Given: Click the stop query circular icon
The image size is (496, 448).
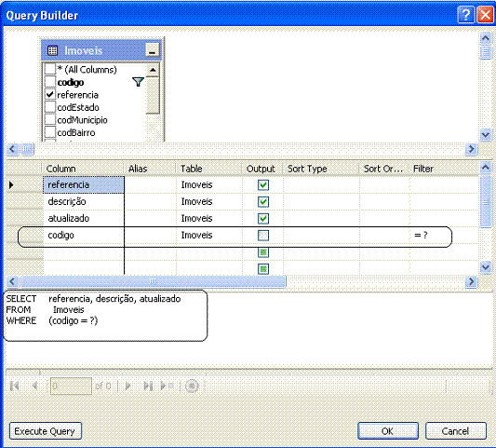Looking at the screenshot, I should (x=192, y=386).
